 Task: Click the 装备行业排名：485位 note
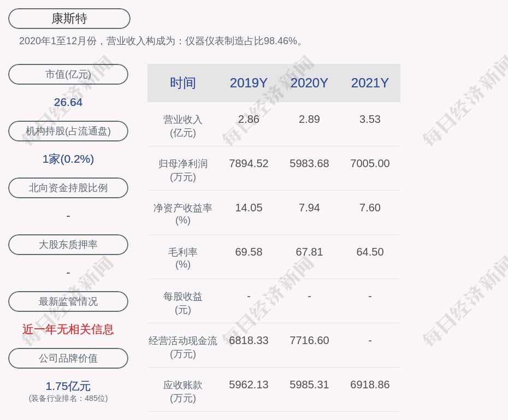pos(68,398)
